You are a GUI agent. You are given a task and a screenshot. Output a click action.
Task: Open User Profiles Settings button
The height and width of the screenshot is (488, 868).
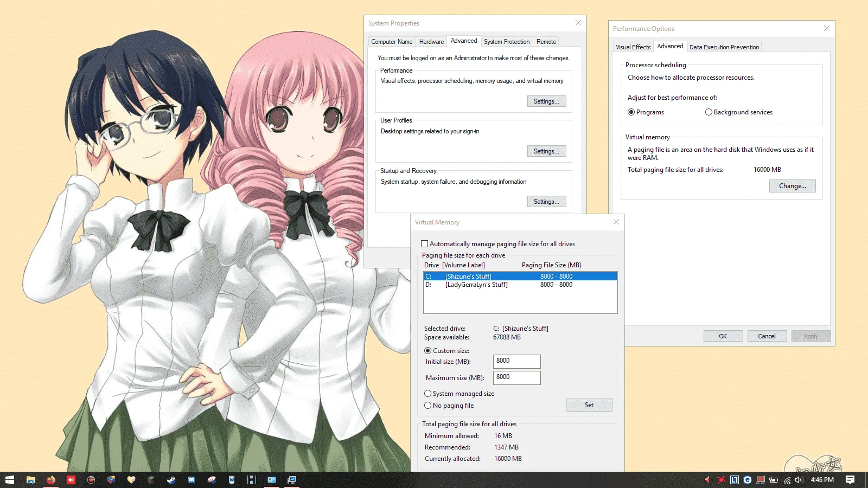coord(546,151)
